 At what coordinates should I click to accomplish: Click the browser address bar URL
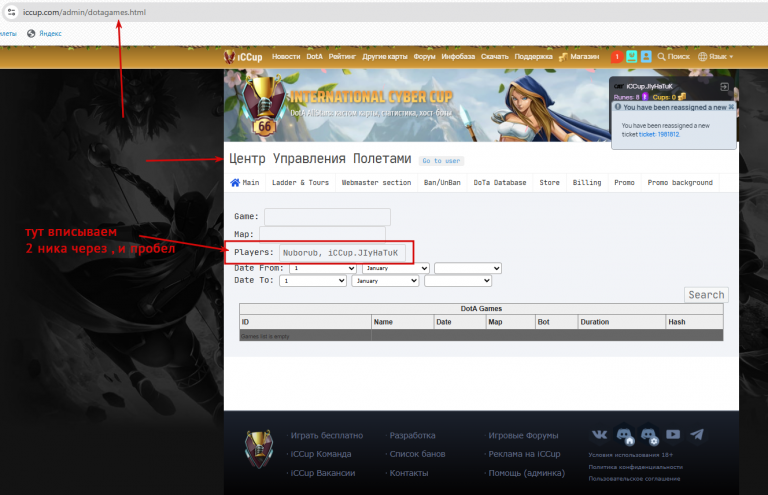84,12
